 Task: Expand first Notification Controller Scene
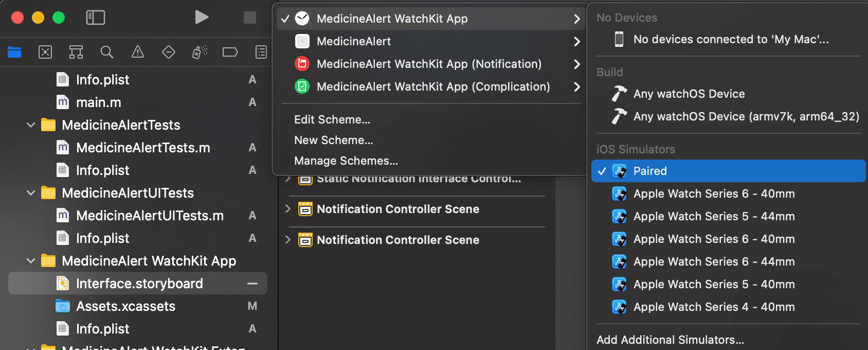click(288, 209)
